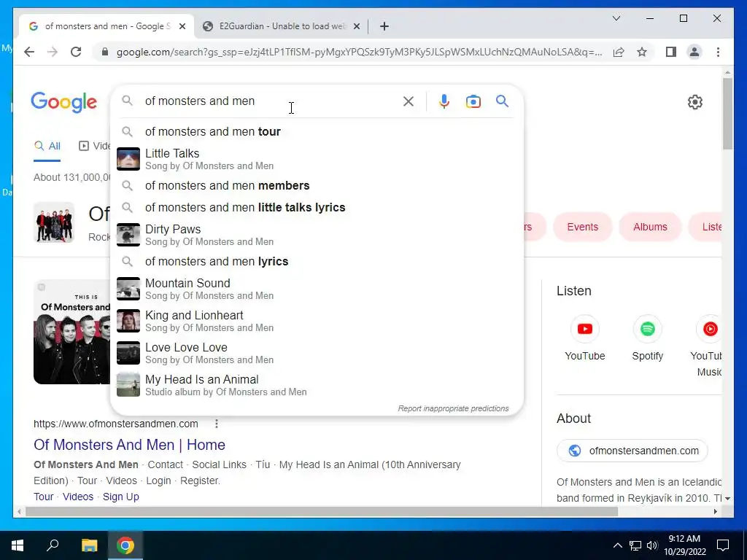Bookmark this page with the star icon
This screenshot has width=747, height=560.
pos(642,52)
